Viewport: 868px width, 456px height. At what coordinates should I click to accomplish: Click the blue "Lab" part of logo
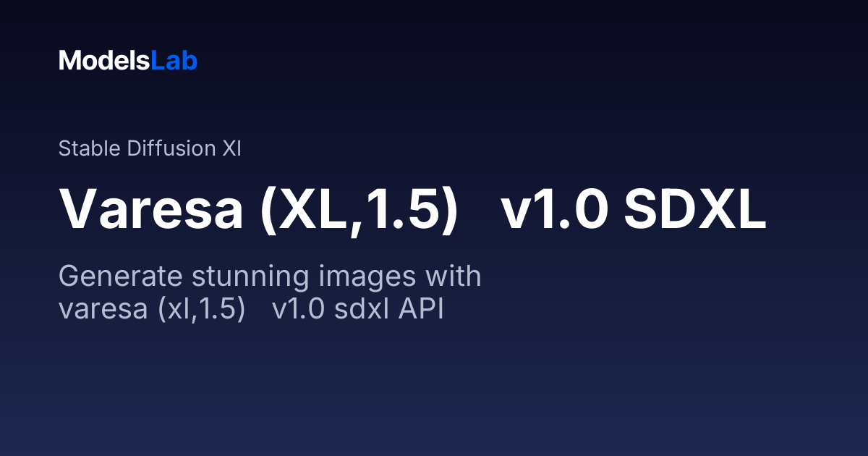[174, 61]
